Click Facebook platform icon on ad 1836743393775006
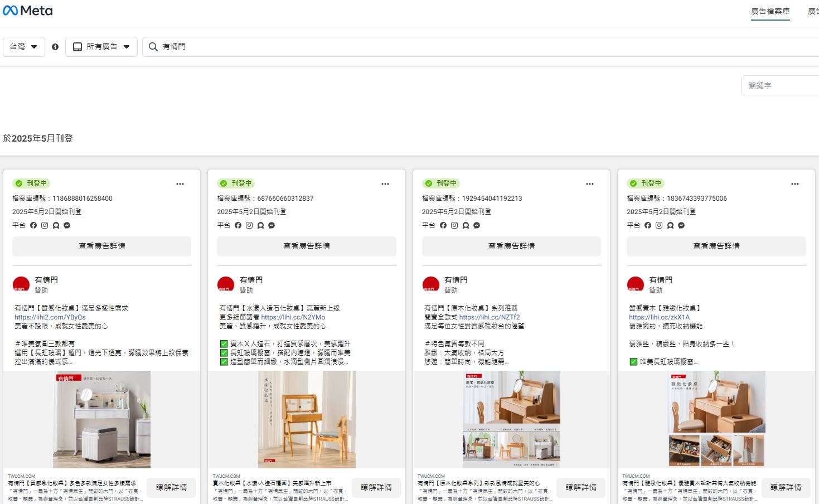This screenshot has height=504, width=819. 648,225
